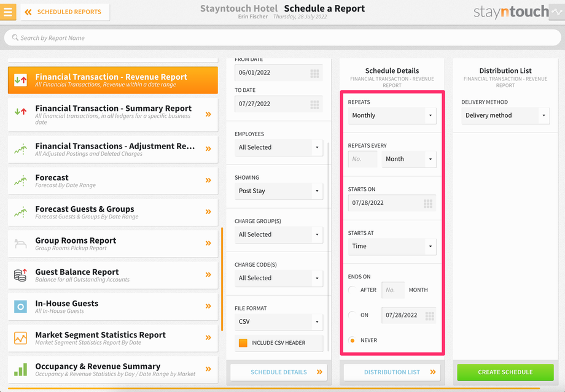Click the To Date field 07/27/2022
The height and width of the screenshot is (392, 565).
(x=279, y=104)
